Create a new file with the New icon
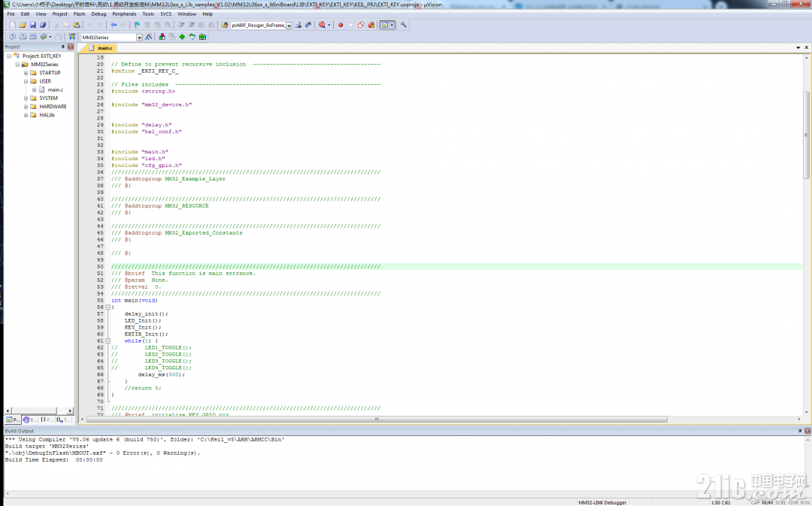This screenshot has height=506, width=812. click(x=13, y=25)
